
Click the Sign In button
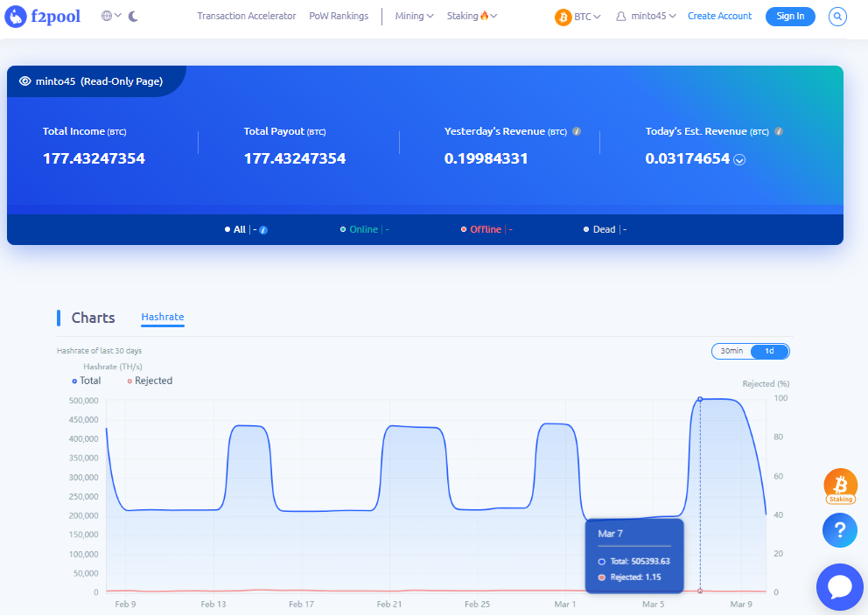(789, 16)
